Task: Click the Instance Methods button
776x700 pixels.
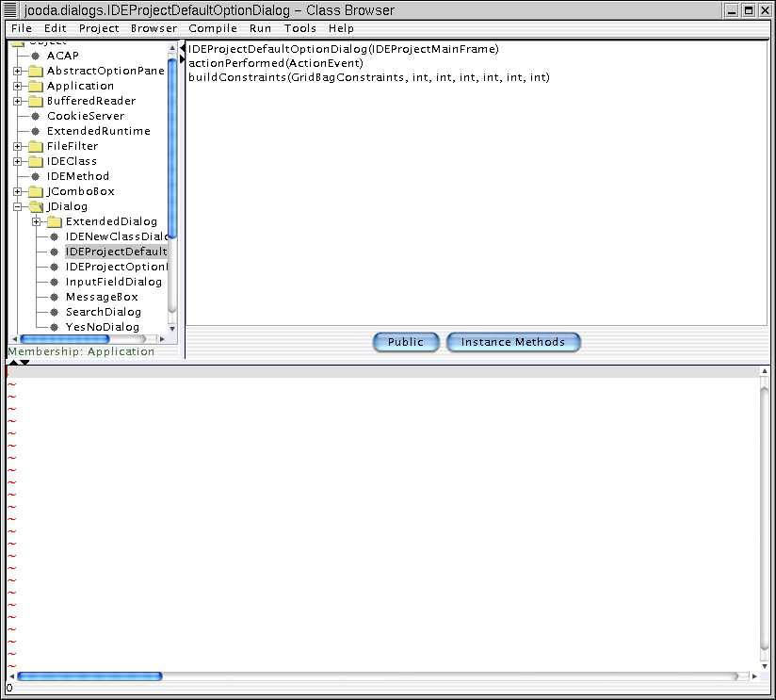Action: coord(513,342)
